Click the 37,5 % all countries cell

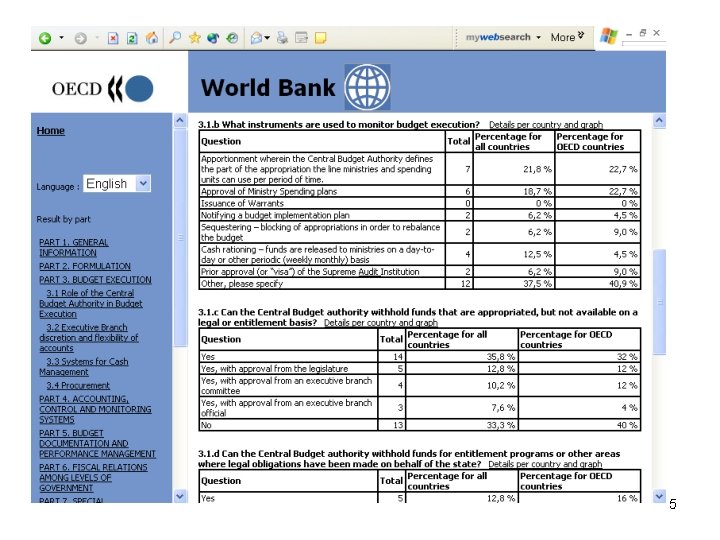pyautogui.click(x=514, y=284)
